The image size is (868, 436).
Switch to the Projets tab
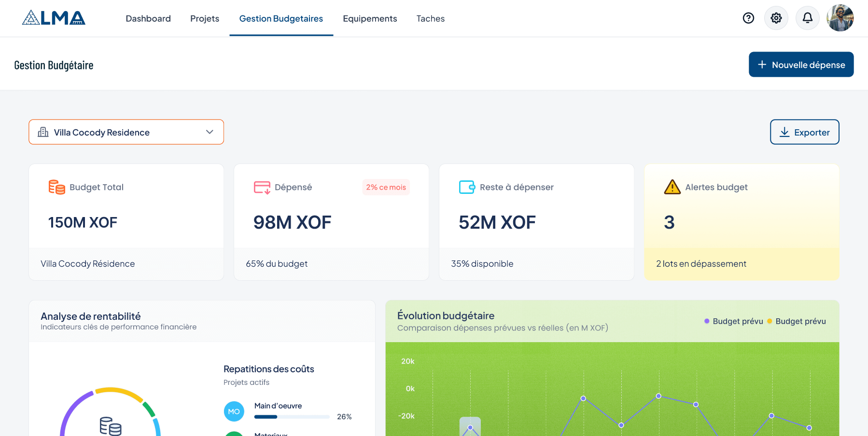point(205,19)
